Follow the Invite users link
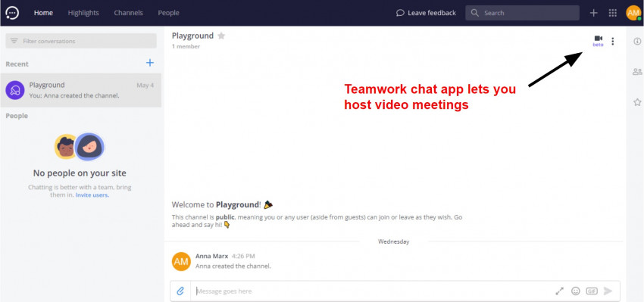Viewport: 644px width, 302px height. [92, 195]
